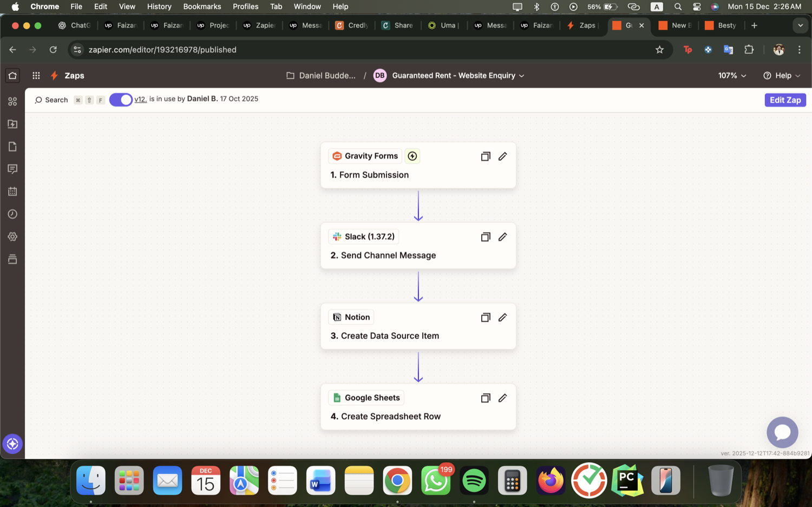This screenshot has width=812, height=507.
Task: Open Chrome tab search dropdown arrow
Action: pos(800,25)
